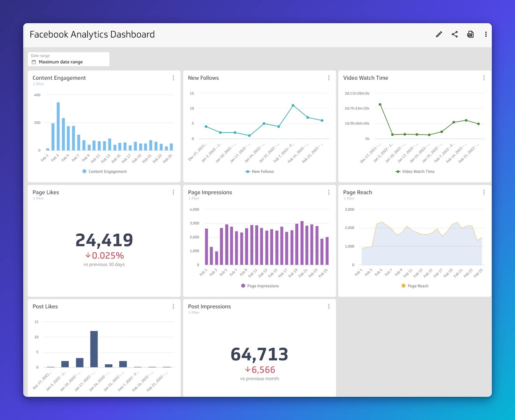
Task: Click the calendar icon in date range
Action: pyautogui.click(x=34, y=62)
